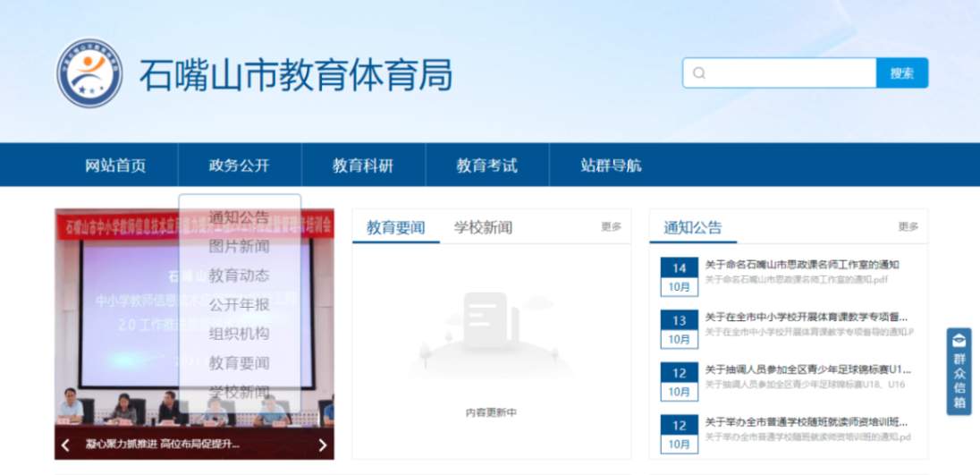Image resolution: width=980 pixels, height=475 pixels.
Task: Click the bureau logo emblem
Action: [89, 73]
